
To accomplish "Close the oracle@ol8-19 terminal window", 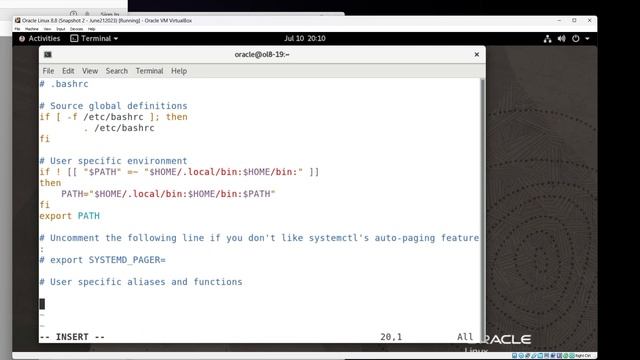I will [476, 54].
